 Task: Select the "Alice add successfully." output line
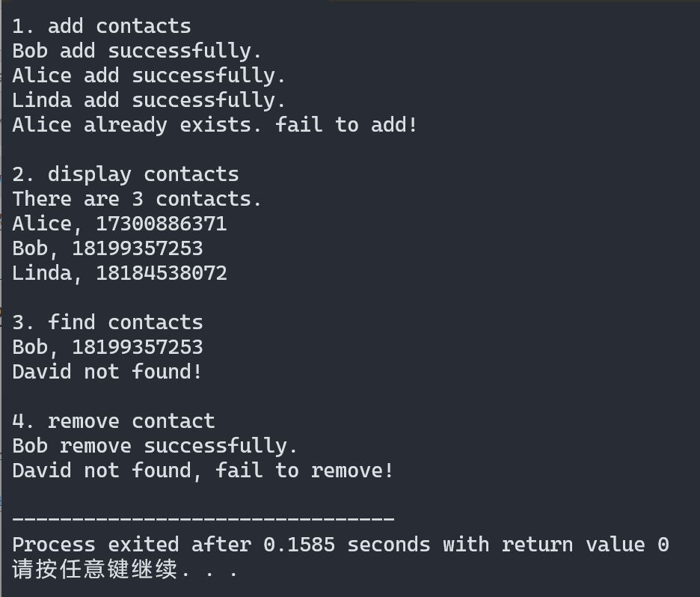149,76
